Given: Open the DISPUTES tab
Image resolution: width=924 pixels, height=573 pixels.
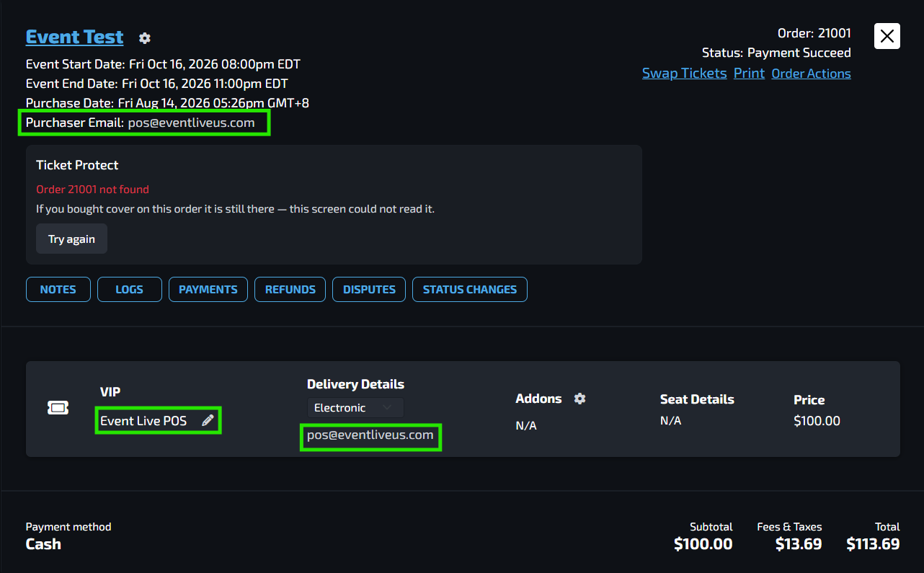Looking at the screenshot, I should (369, 289).
